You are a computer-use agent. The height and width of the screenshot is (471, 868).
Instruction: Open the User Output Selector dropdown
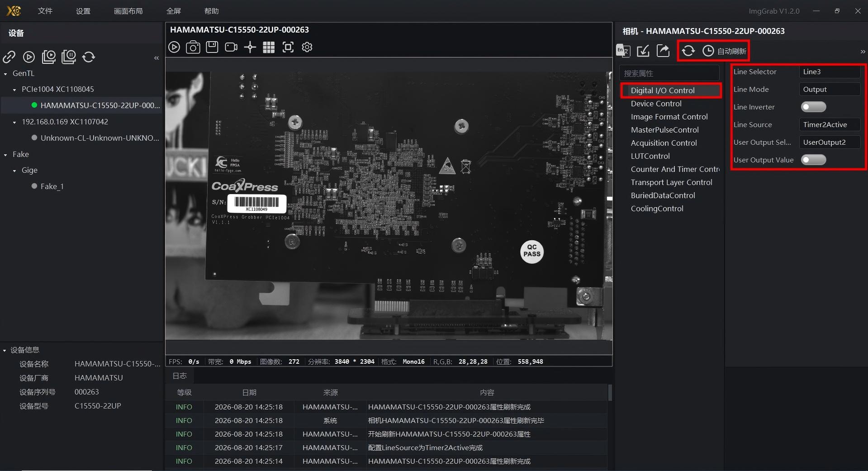[830, 142]
